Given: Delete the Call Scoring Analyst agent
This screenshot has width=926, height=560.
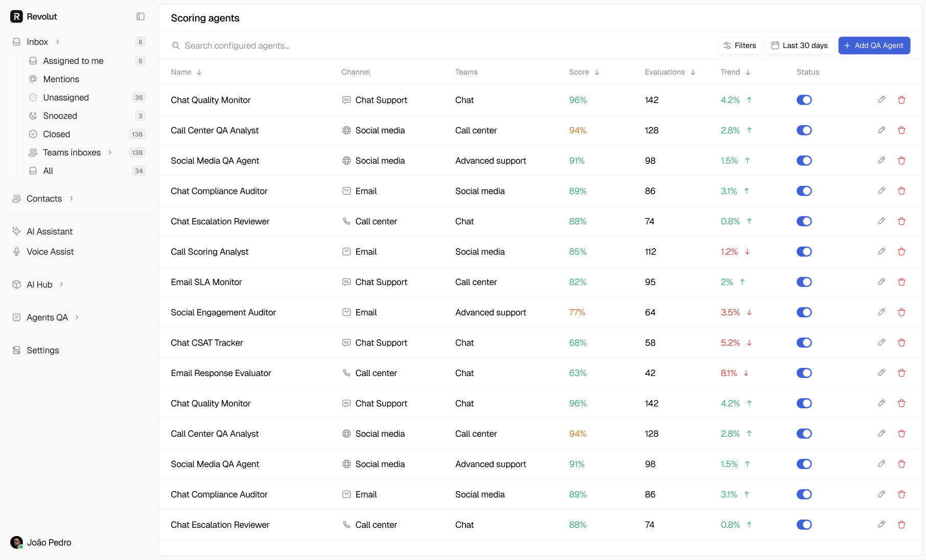Looking at the screenshot, I should coord(901,252).
